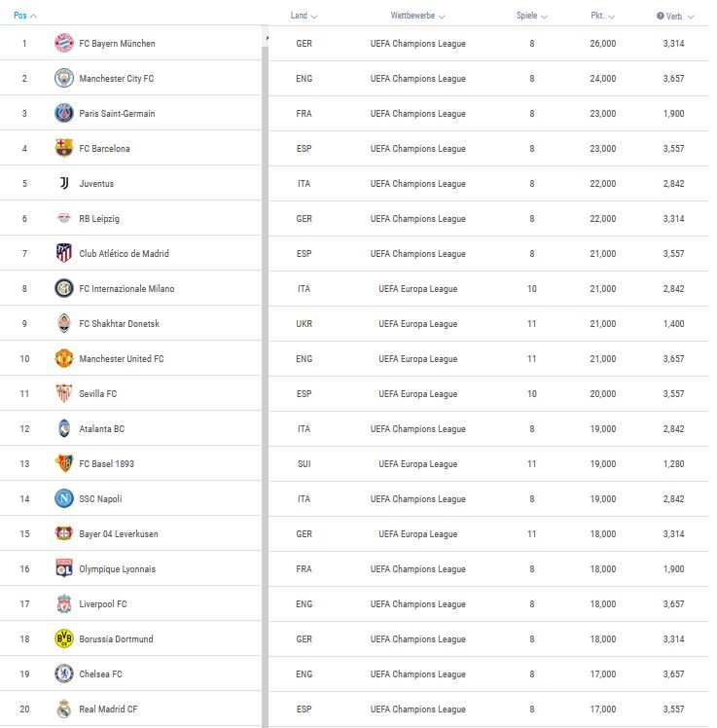Click the Manchester United FC crest

[64, 358]
